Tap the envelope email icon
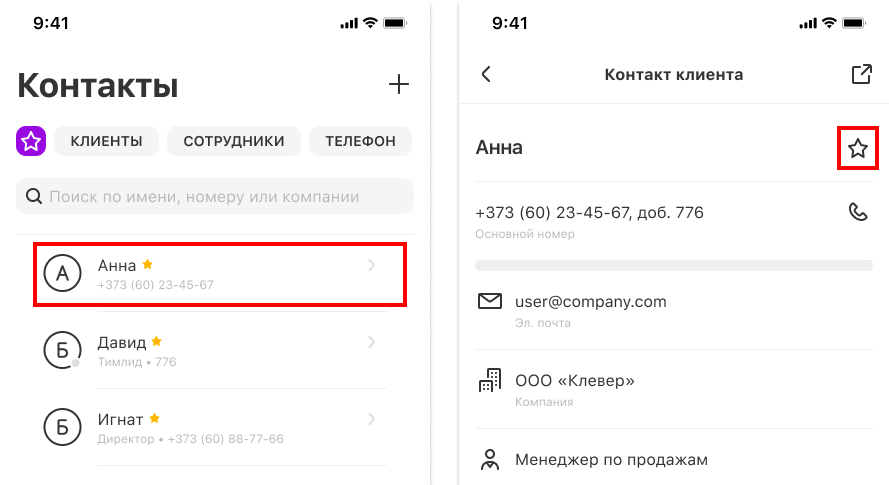This screenshot has width=889, height=485. click(490, 301)
